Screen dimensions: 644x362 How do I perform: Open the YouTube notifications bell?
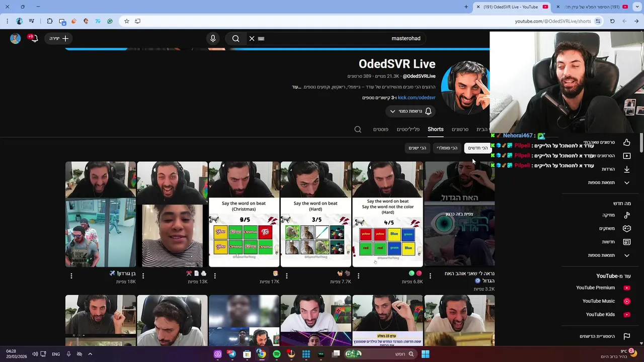34,38
